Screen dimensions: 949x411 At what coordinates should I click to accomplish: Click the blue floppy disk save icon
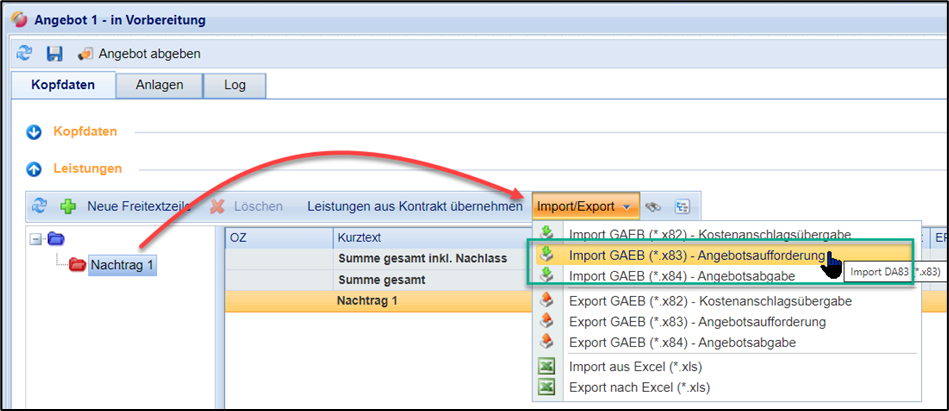click(x=54, y=53)
